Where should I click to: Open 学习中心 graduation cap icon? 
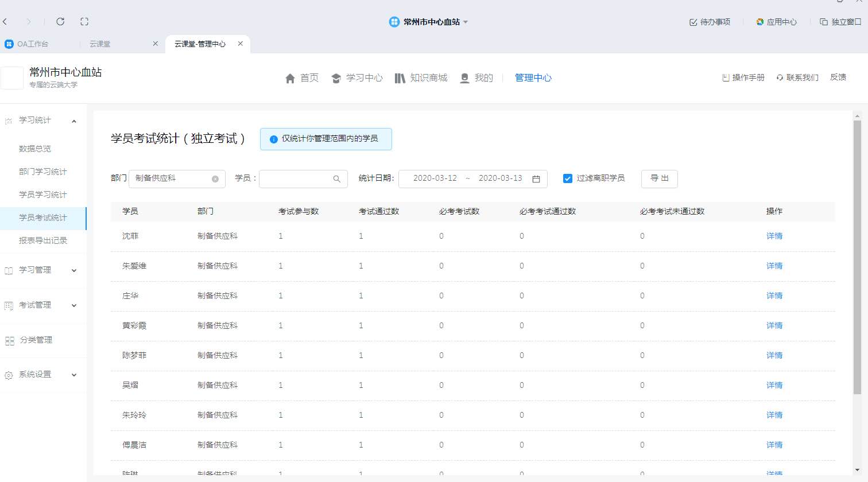[336, 78]
